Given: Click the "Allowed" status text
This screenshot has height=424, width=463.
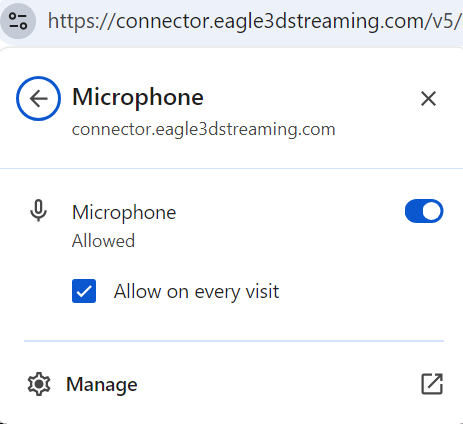Looking at the screenshot, I should point(103,241).
